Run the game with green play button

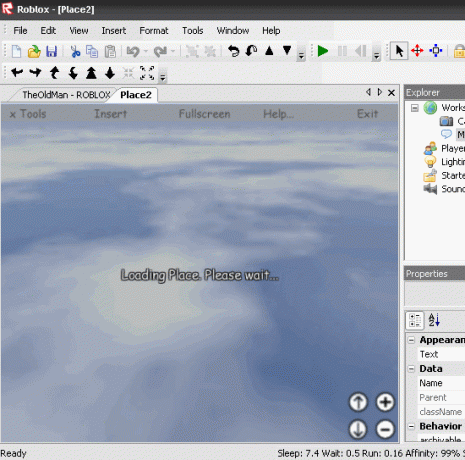[x=323, y=51]
